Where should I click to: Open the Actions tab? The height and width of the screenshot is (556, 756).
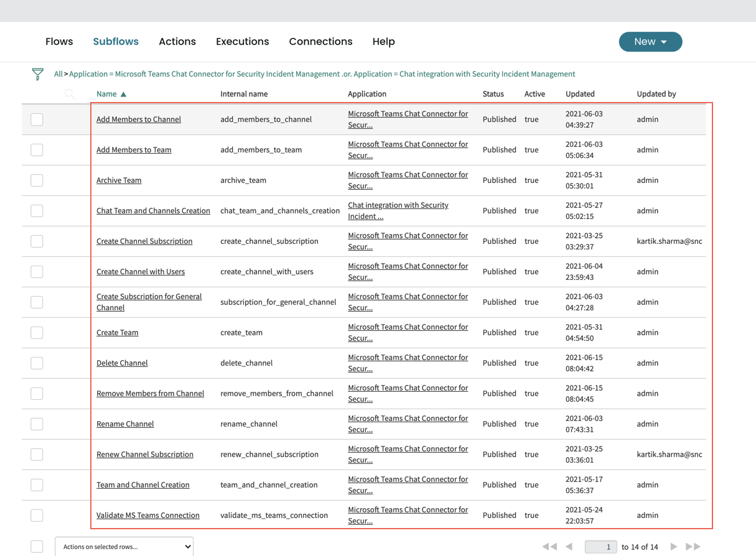coord(177,42)
